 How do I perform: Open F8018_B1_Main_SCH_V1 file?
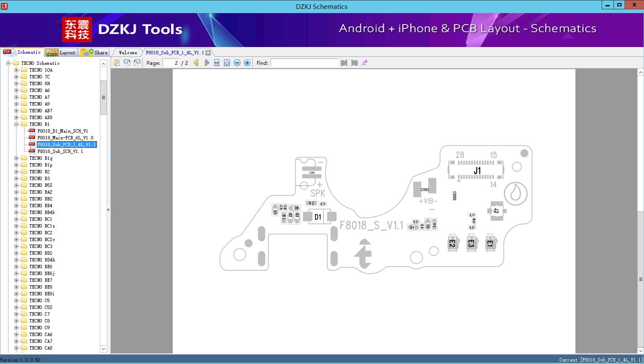63,131
